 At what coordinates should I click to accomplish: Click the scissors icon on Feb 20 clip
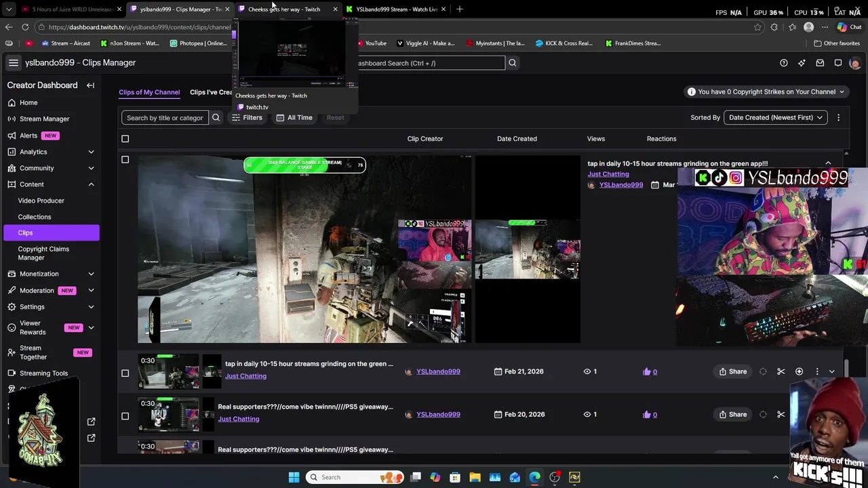781,414
